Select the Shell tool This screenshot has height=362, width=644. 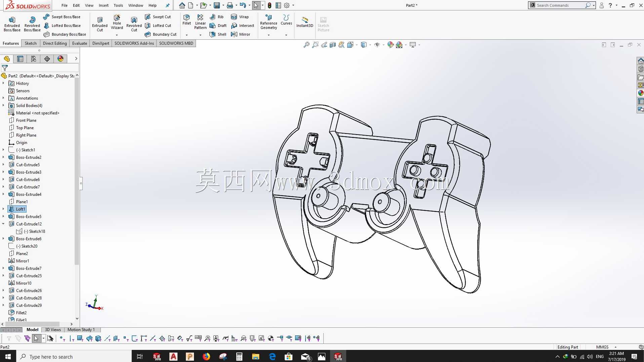(x=218, y=34)
